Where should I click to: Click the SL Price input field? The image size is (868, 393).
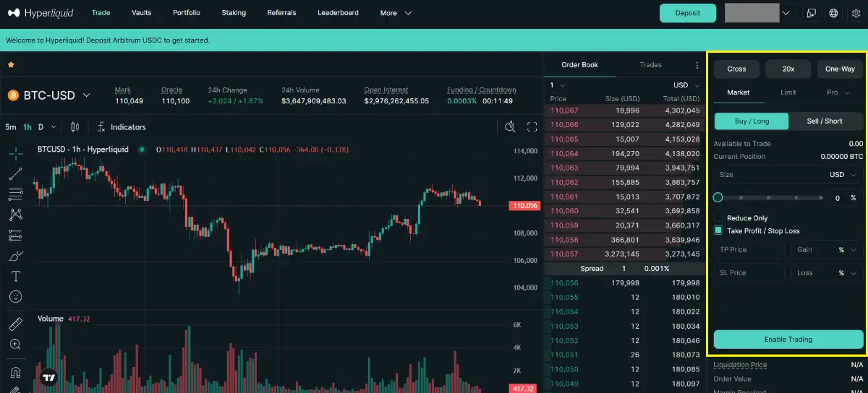(x=749, y=273)
